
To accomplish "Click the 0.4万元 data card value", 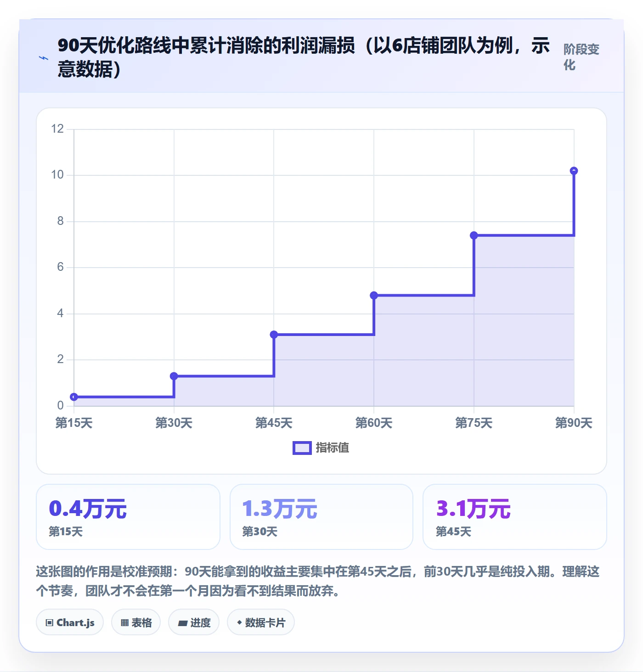I will click(88, 509).
